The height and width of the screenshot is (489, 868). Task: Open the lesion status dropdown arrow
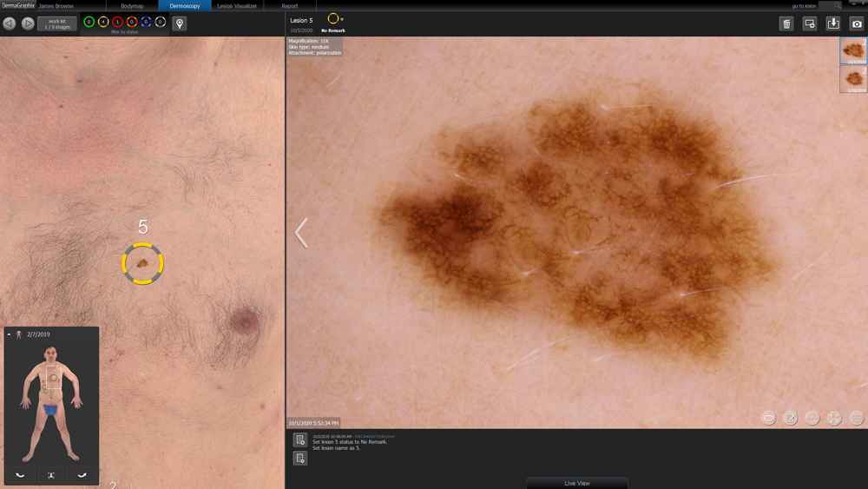(x=342, y=19)
